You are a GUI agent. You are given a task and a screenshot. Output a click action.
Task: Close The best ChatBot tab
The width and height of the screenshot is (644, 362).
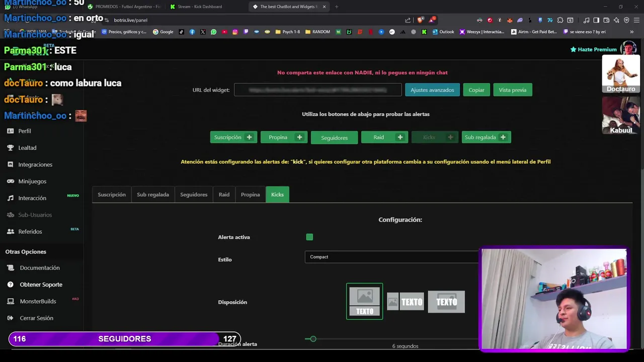pyautogui.click(x=324, y=7)
